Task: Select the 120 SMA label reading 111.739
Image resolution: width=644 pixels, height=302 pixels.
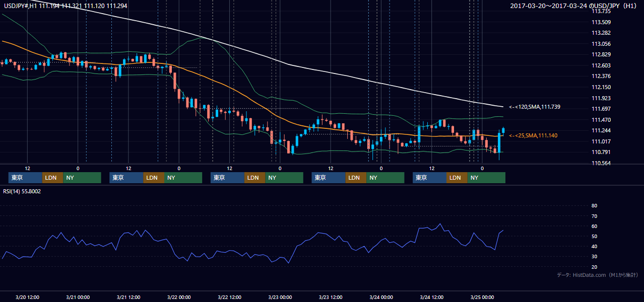Action: point(535,107)
